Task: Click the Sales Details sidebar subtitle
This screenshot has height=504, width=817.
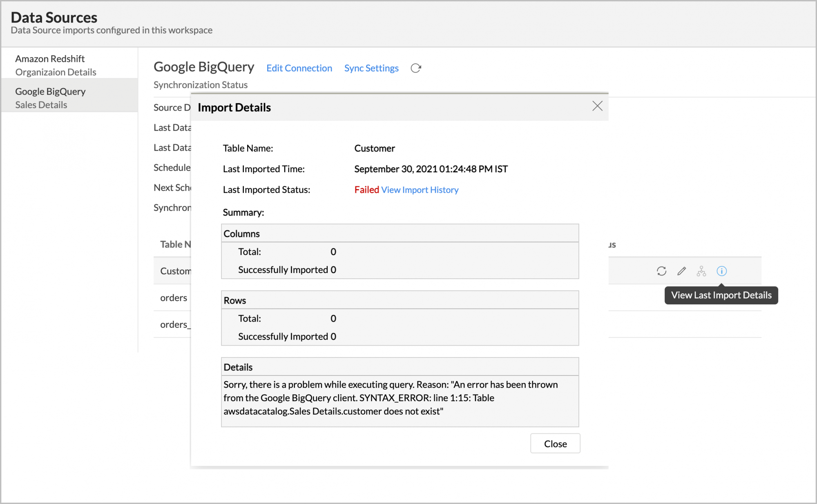Action: tap(41, 105)
